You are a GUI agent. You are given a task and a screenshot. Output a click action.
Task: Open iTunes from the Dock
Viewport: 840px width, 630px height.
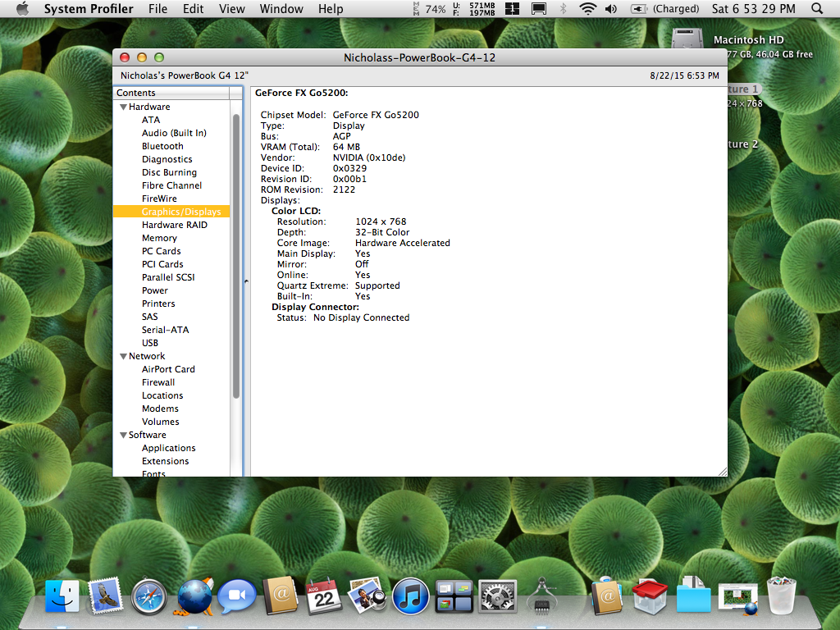[410, 596]
